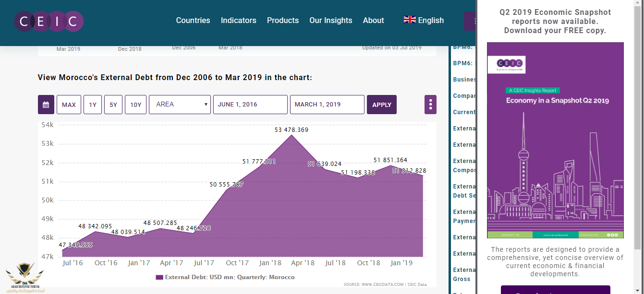Click the start date field June 1, 2016

pos(250,105)
